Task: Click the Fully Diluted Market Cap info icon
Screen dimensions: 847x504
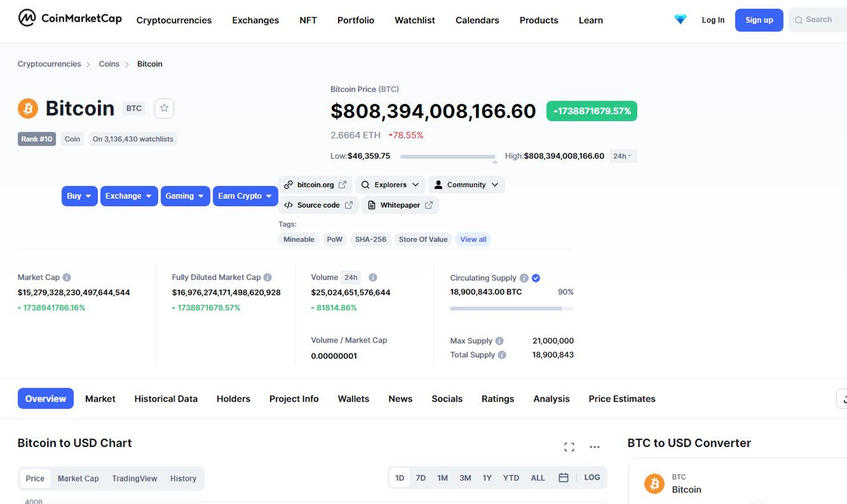Action: 267,278
